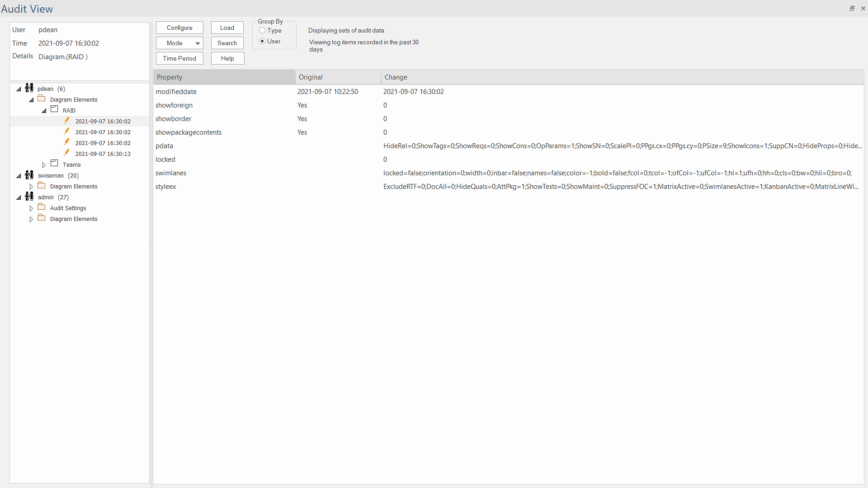Select Group By User radio button
The image size is (868, 488).
click(262, 41)
